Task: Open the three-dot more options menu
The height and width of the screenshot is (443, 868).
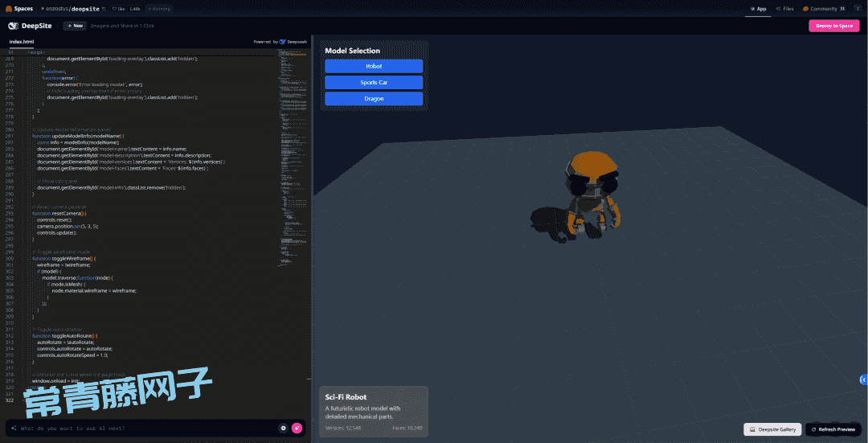Action: pos(858,8)
